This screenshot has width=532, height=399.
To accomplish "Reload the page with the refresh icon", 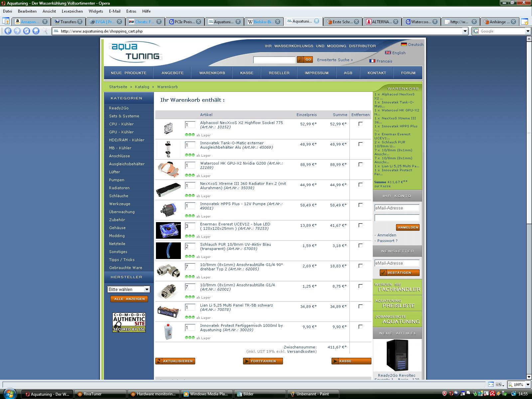I will 27,31.
